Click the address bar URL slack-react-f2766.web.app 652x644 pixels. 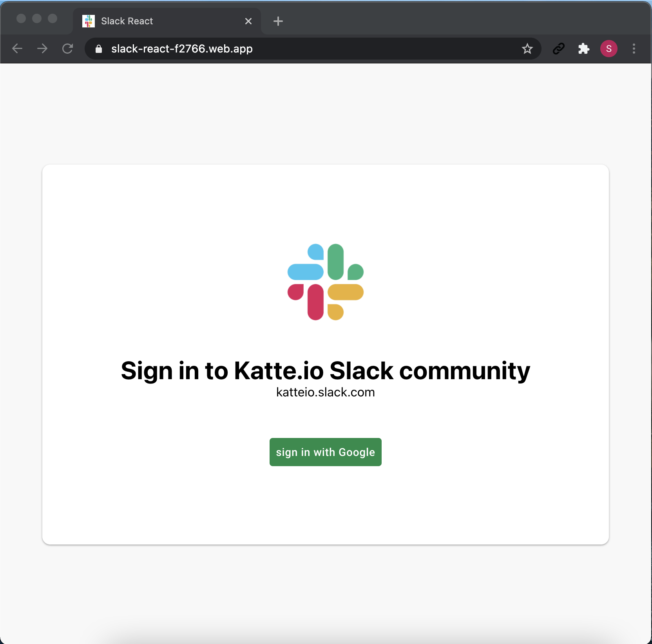(182, 49)
